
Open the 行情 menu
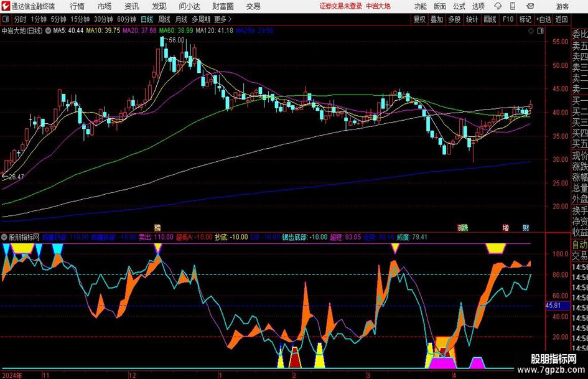77,6
